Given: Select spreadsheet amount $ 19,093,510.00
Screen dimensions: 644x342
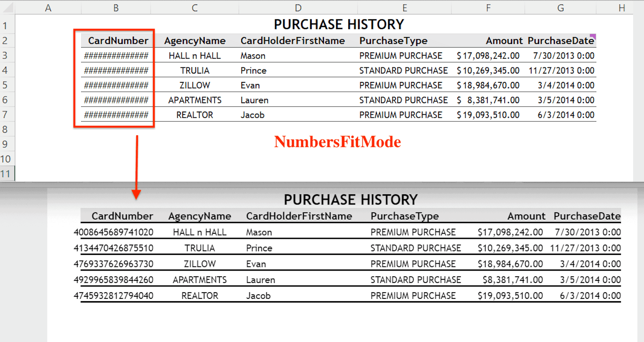Looking at the screenshot, I should 488,115.
